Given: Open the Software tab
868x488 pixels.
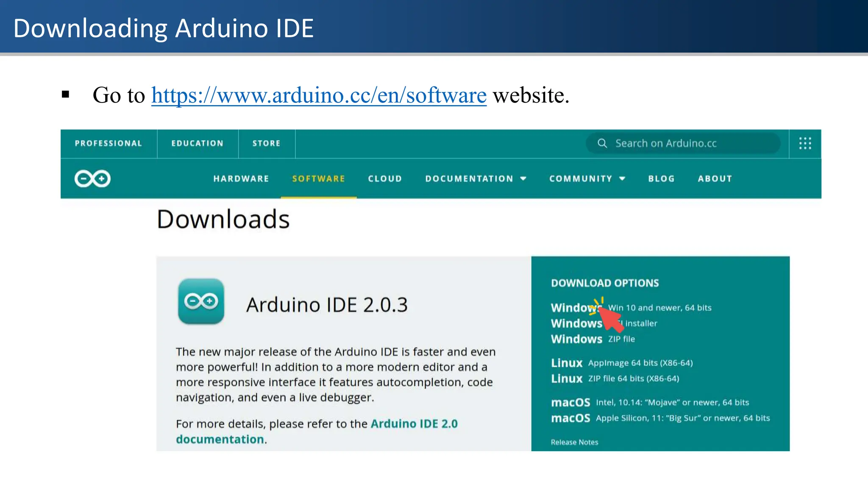Looking at the screenshot, I should pos(318,179).
